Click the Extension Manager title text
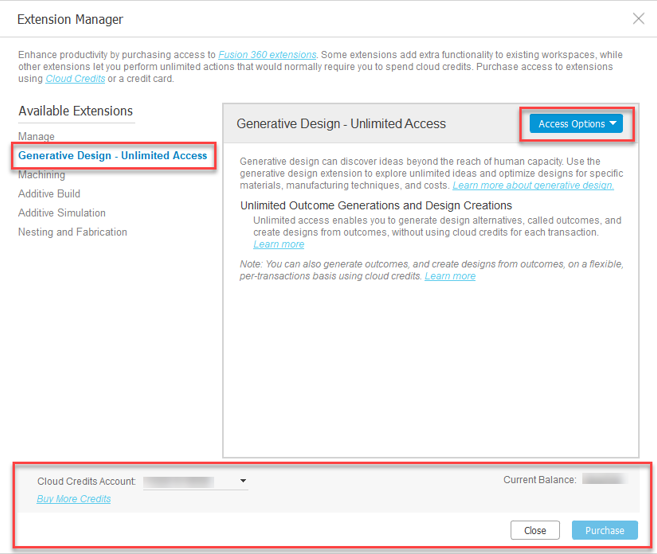The image size is (657, 554). [x=70, y=19]
